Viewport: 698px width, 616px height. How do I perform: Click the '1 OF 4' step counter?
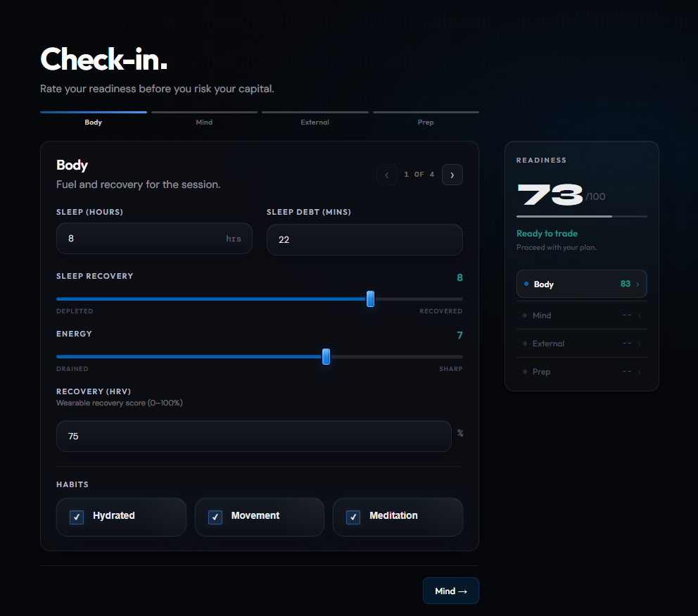(x=419, y=175)
